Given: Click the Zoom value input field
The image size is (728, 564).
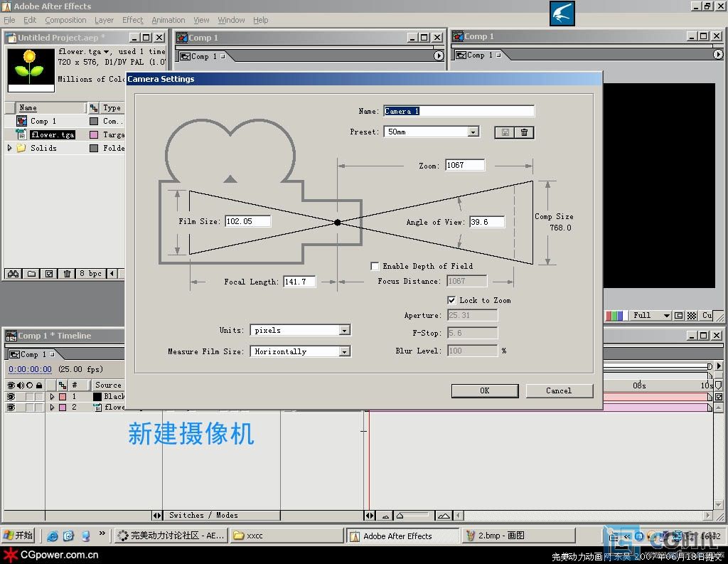Looking at the screenshot, I should tap(465, 165).
